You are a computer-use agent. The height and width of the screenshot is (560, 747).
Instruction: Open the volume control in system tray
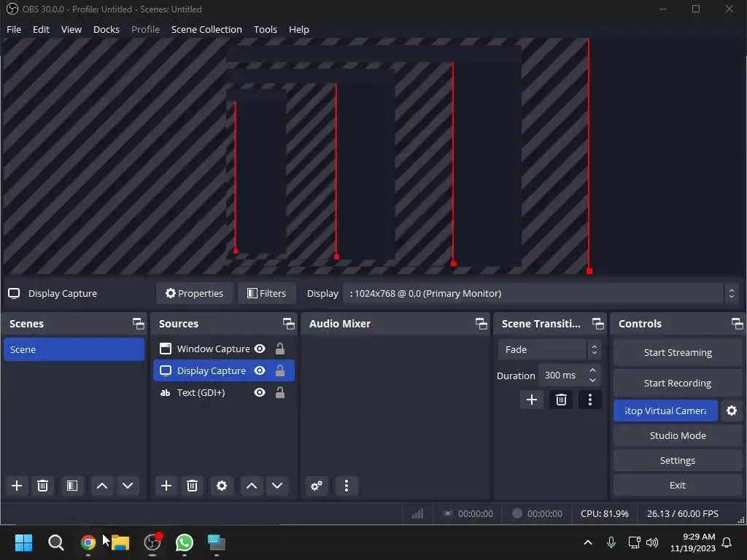click(x=652, y=542)
